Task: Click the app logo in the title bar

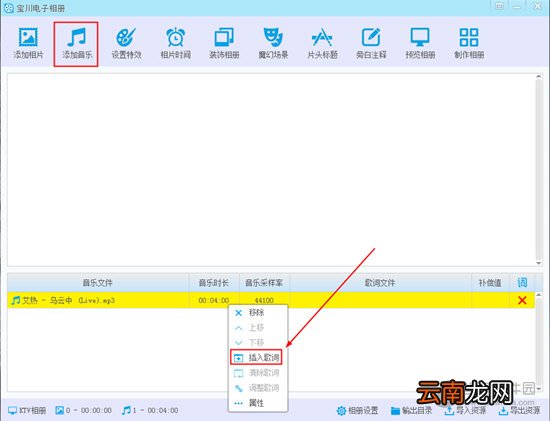Action: (x=8, y=7)
